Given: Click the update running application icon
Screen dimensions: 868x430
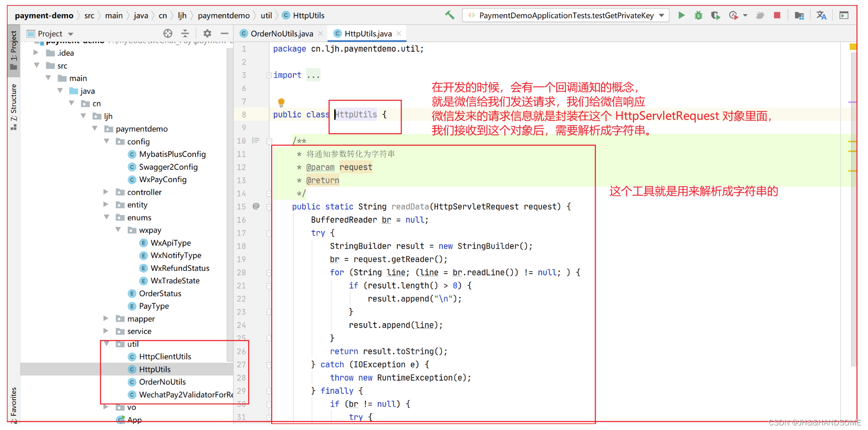Looking at the screenshot, I should [760, 15].
